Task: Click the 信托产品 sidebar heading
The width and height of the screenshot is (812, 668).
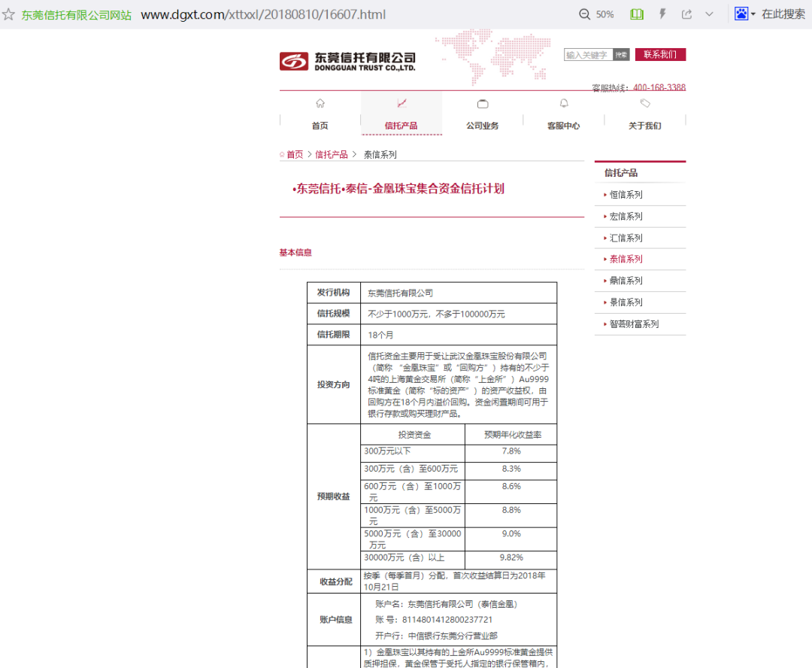Action: (x=621, y=173)
